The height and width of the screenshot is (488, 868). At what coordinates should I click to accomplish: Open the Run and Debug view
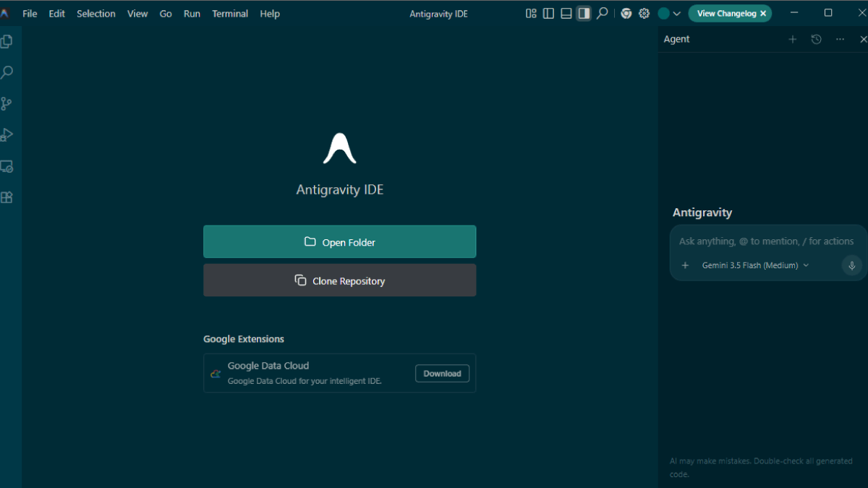[7, 134]
